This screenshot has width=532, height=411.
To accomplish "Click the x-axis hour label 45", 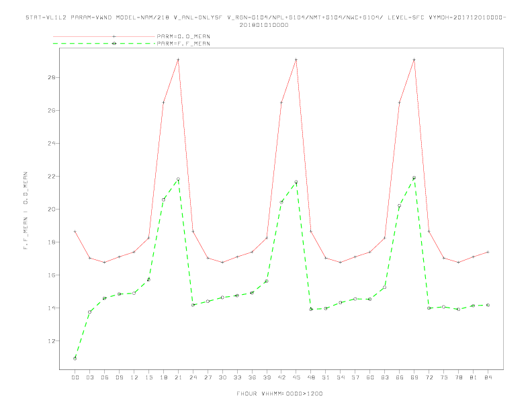I will (296, 377).
